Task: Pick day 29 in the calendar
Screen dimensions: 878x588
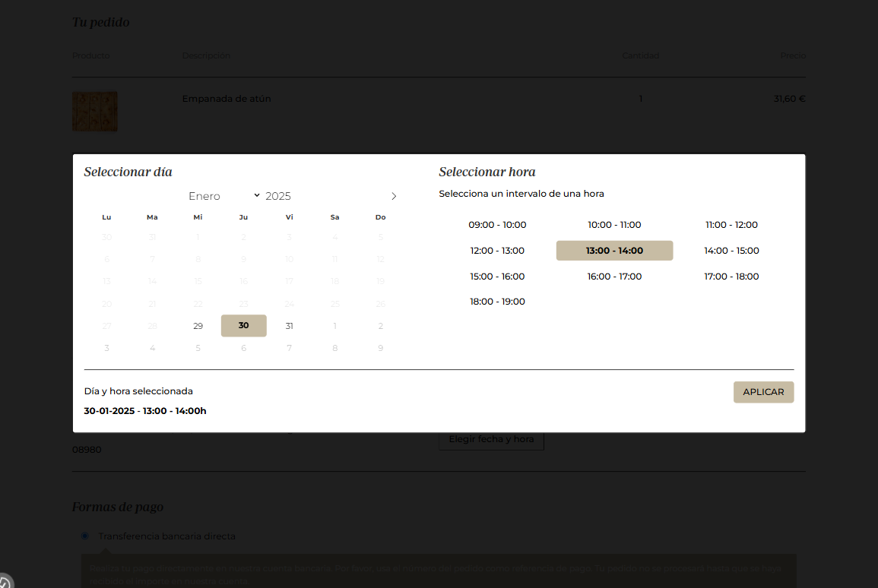Action: pos(198,326)
